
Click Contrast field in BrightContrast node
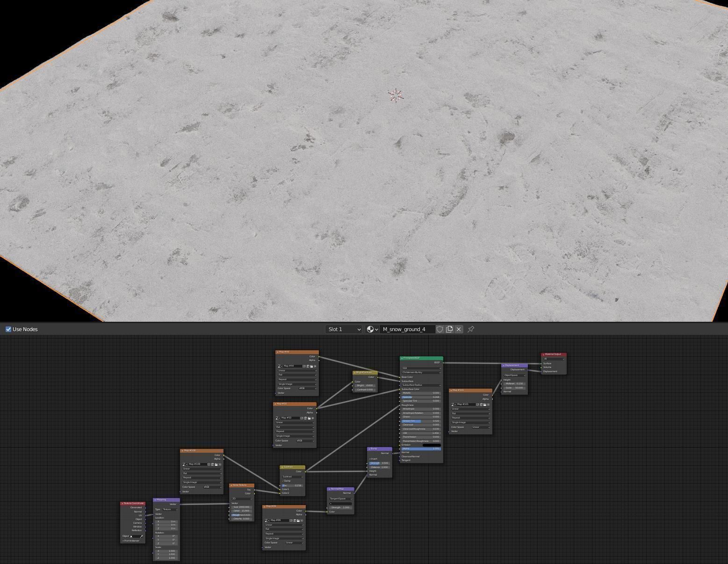pos(365,390)
